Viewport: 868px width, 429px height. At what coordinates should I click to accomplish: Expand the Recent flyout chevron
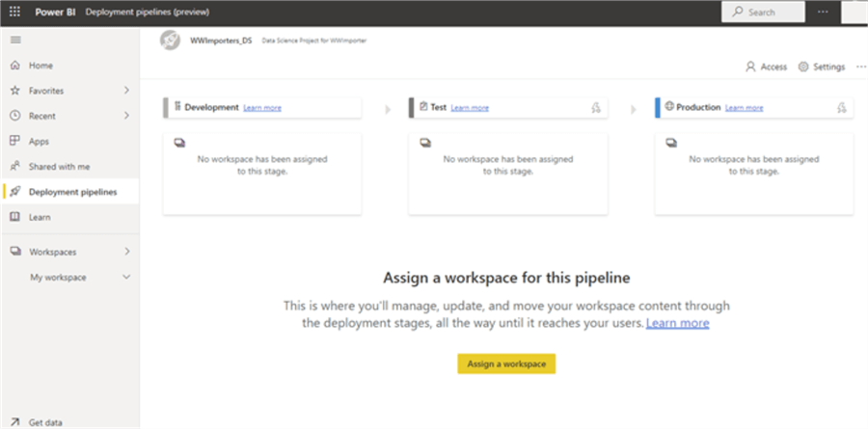(x=127, y=116)
